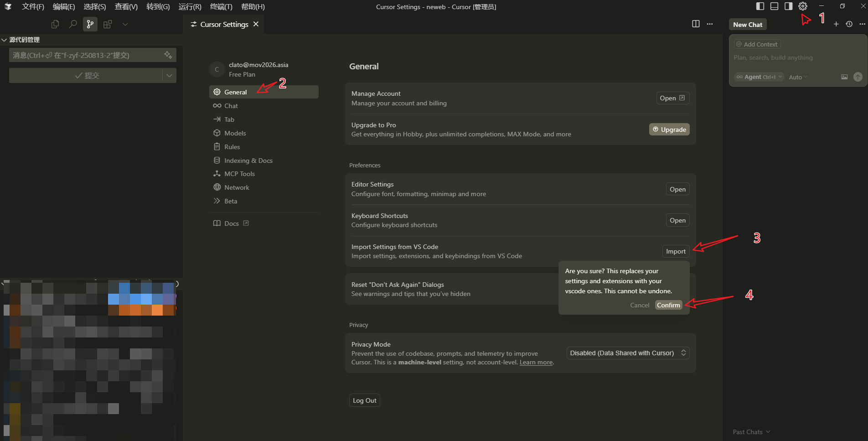868x441 pixels.
Task: Send the chat message arrow button
Action: (x=858, y=77)
